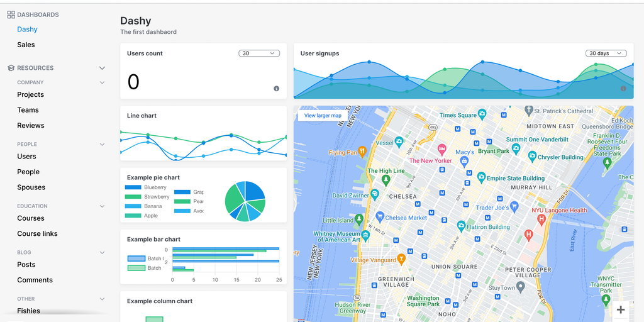Open Users count range dropdown showing 30

(x=259, y=53)
